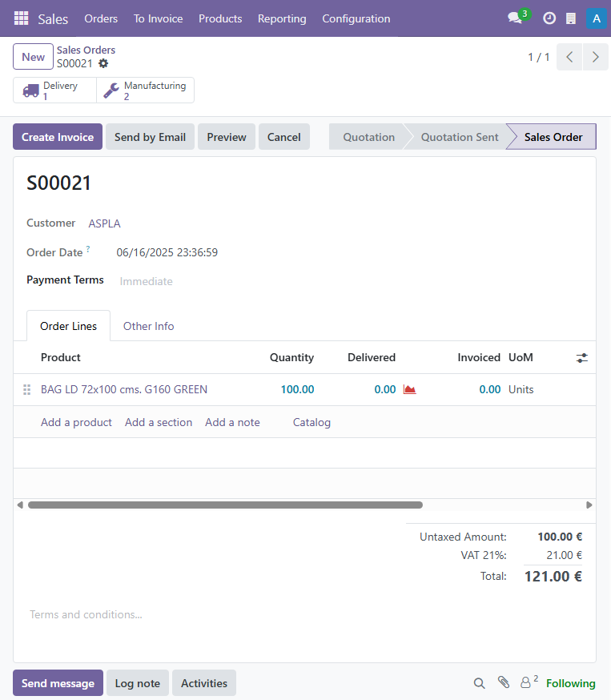Click Send message button

[58, 683]
